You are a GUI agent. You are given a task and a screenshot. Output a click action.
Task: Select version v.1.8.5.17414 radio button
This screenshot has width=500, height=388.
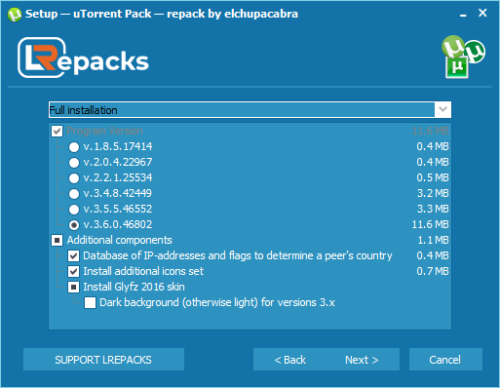74,147
